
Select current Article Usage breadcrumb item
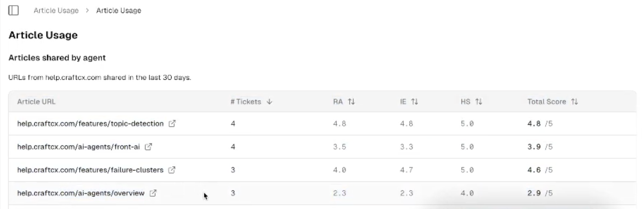[119, 11]
